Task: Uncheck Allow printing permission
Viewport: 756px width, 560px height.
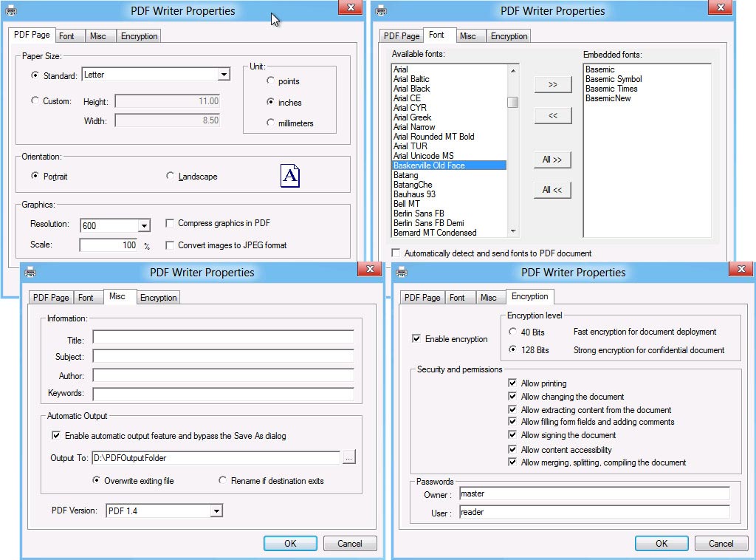Action: (512, 383)
